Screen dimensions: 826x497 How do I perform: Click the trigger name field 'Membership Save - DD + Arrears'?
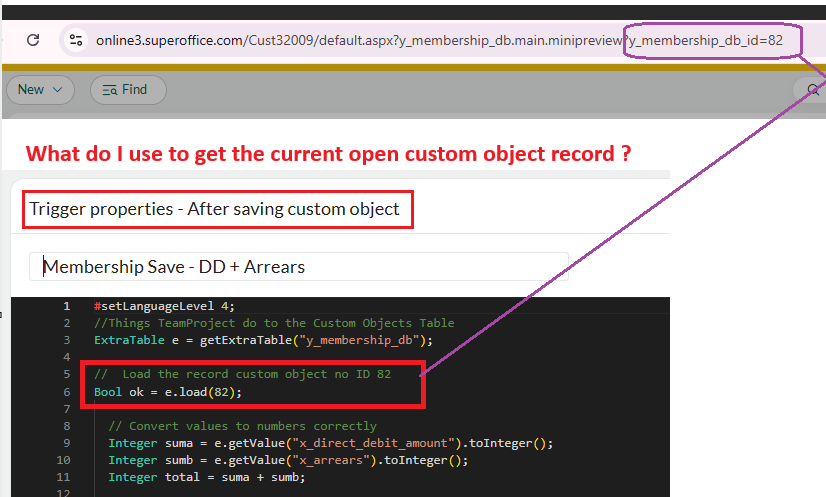click(x=298, y=266)
